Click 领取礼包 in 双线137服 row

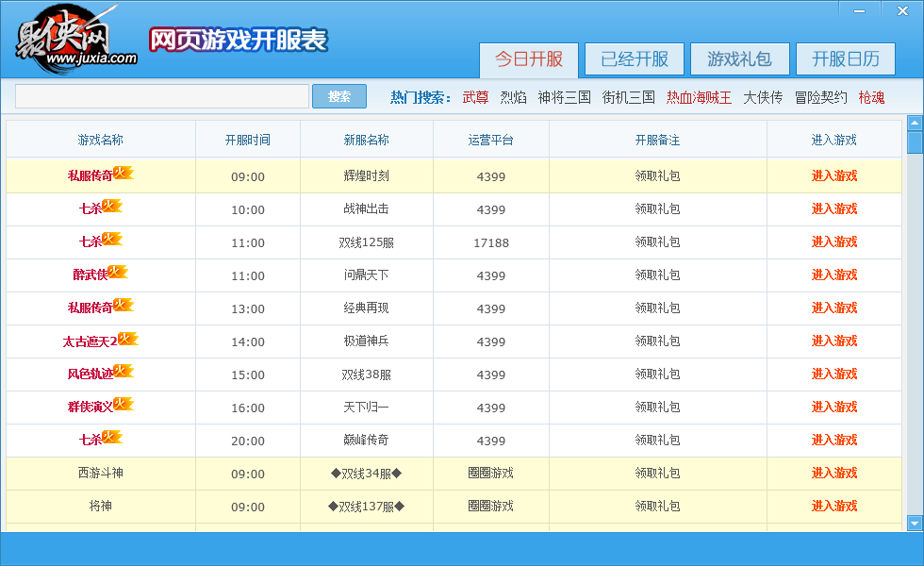tap(658, 506)
